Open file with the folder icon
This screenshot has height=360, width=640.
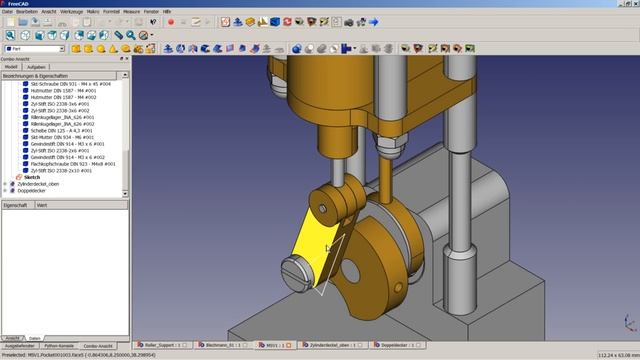pos(23,22)
